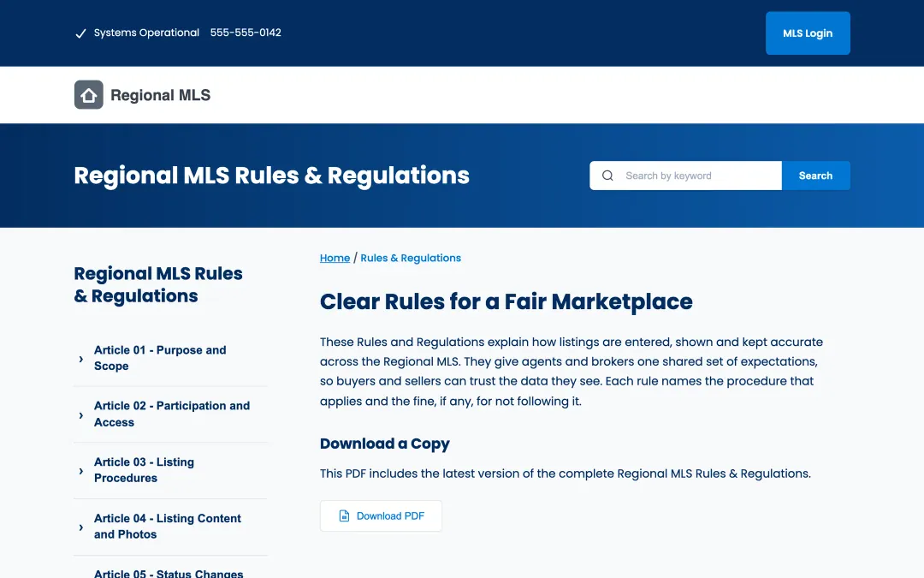Click the Regional MLS house logo icon

pyautogui.click(x=88, y=95)
